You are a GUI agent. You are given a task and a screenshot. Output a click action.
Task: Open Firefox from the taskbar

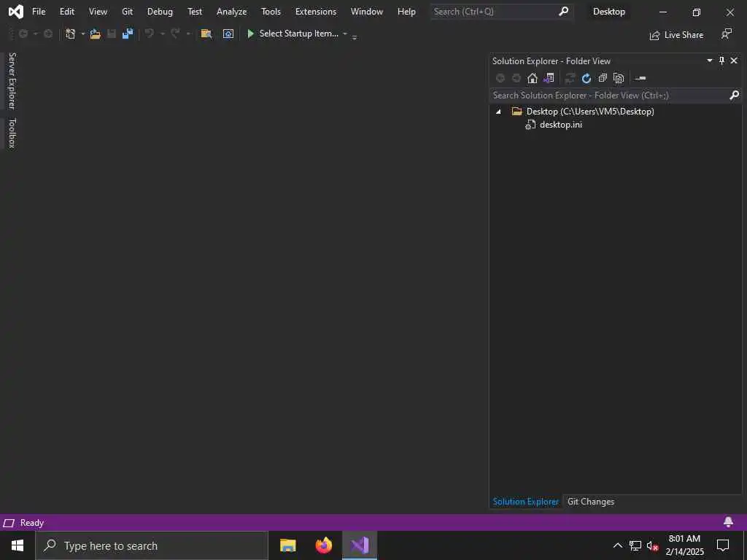point(323,545)
